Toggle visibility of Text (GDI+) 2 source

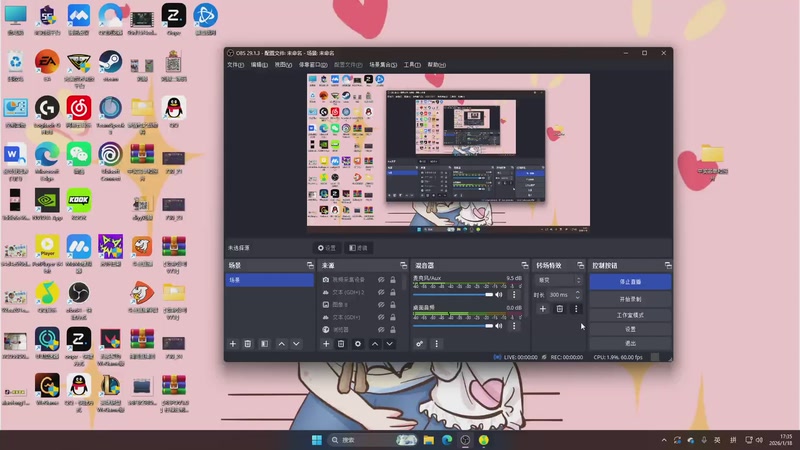pyautogui.click(x=381, y=292)
